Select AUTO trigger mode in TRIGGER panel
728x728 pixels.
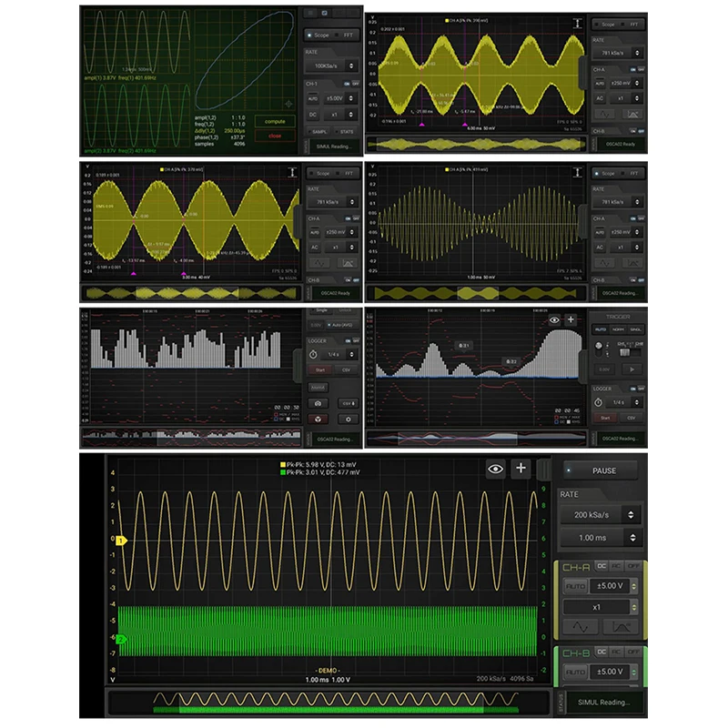click(601, 329)
